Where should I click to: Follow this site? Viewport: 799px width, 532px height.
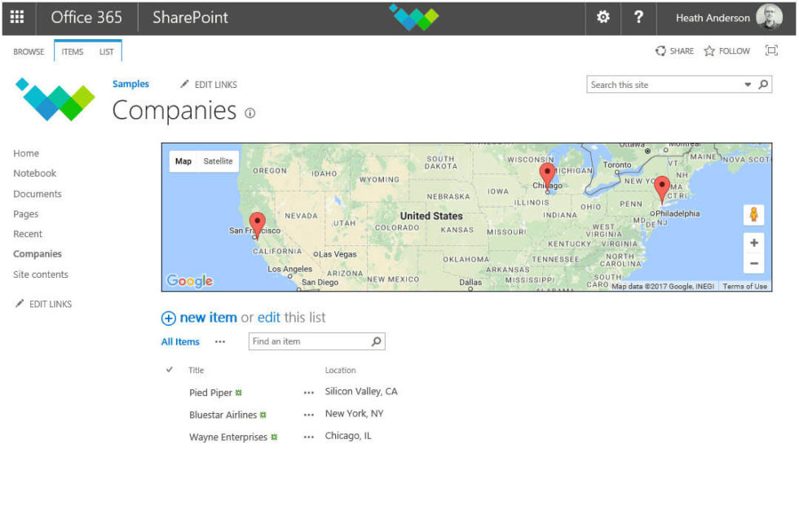pyautogui.click(x=726, y=51)
